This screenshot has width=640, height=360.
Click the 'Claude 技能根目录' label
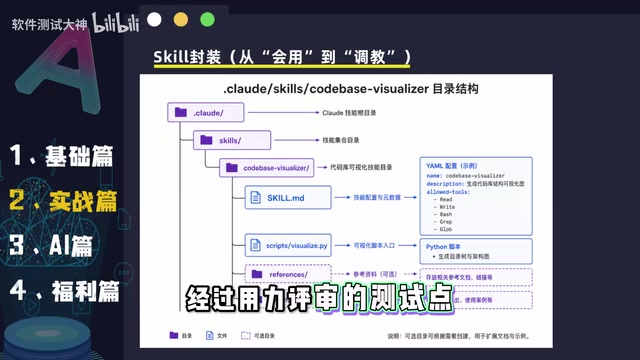pyautogui.click(x=349, y=113)
